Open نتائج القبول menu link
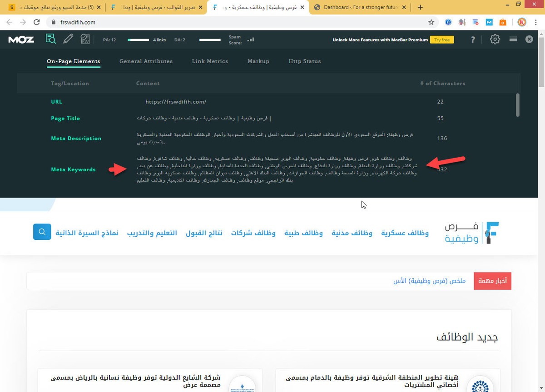The height and width of the screenshot is (392, 545). pos(204,233)
